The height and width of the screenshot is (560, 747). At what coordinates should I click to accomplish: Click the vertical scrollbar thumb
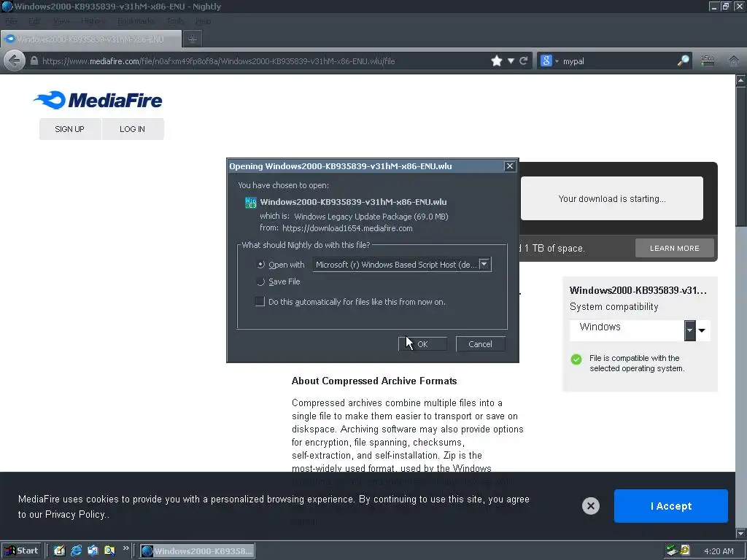click(741, 156)
